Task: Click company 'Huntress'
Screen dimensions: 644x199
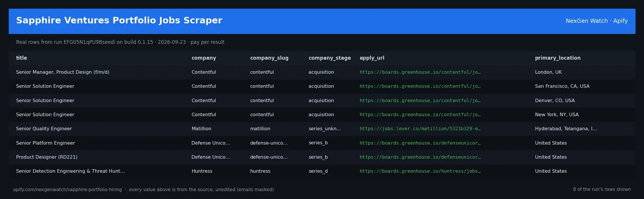Action: (x=202, y=171)
